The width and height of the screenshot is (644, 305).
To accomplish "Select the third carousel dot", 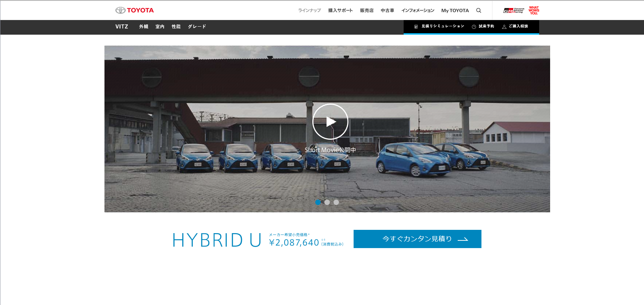I will 336,202.
